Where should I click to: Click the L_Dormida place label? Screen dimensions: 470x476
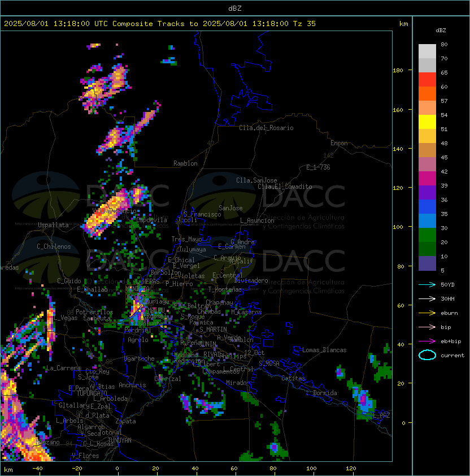click(321, 393)
